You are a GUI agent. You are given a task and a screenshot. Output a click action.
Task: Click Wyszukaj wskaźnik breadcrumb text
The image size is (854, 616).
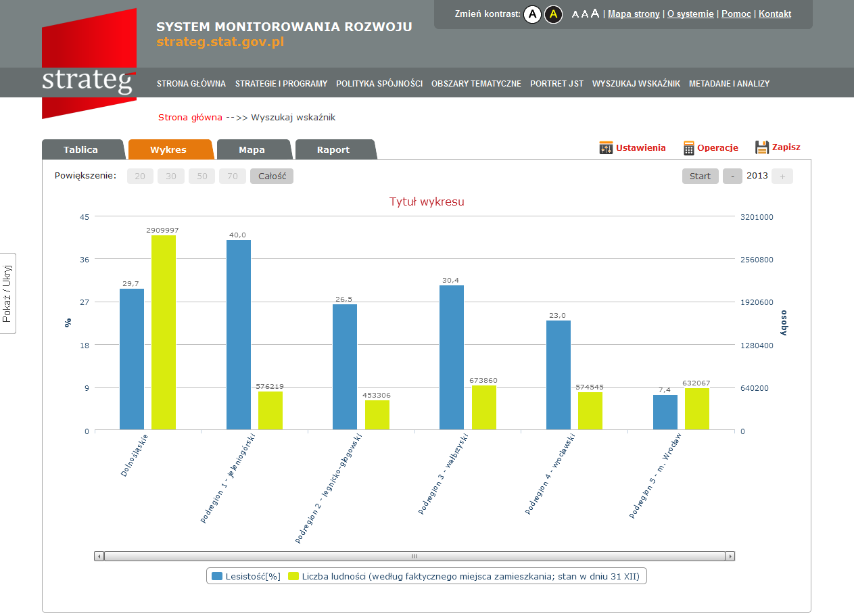(293, 117)
